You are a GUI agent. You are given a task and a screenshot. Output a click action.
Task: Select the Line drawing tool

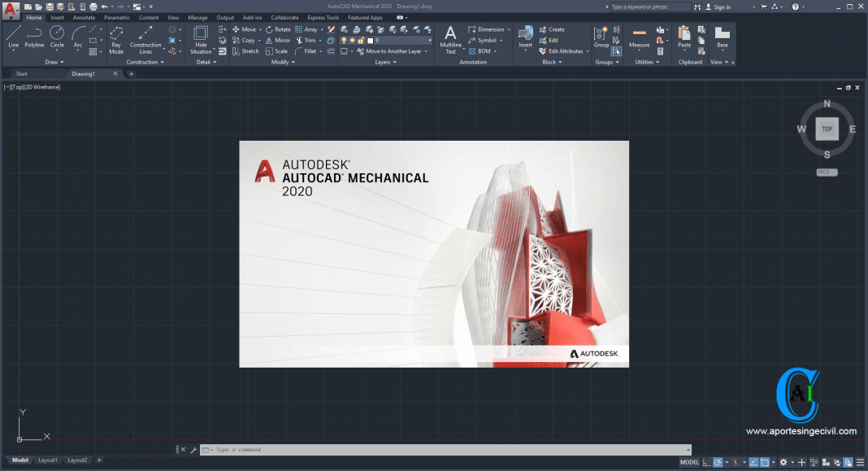tap(13, 37)
